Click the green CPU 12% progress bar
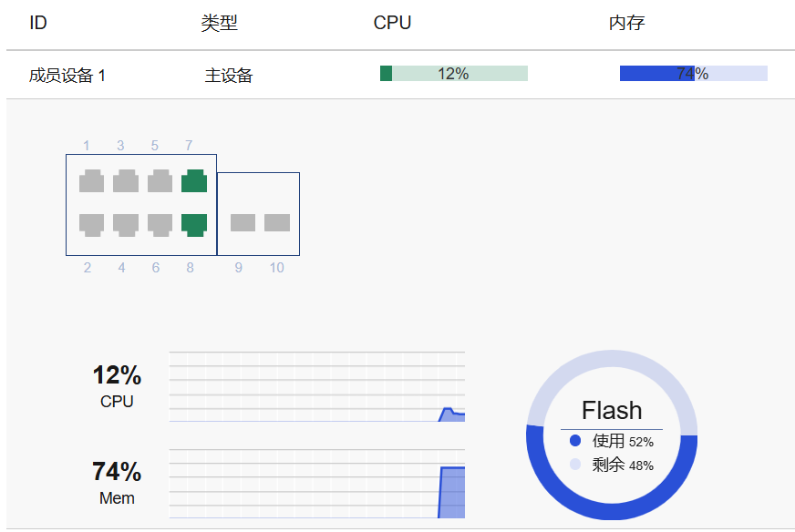 tap(453, 74)
